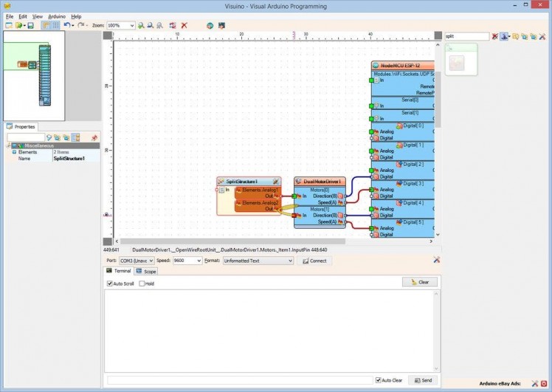Image resolution: width=552 pixels, height=392 pixels.
Task: Click the Undo arrow icon
Action: pyautogui.click(x=66, y=25)
